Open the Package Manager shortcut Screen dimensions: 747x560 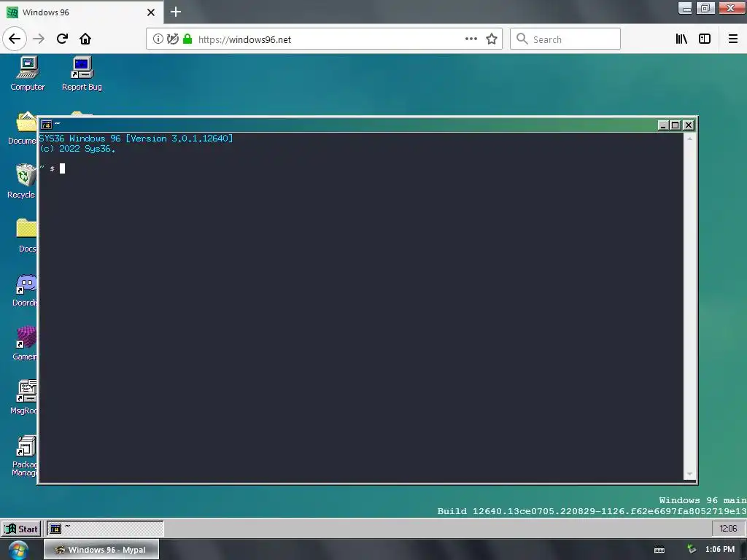coord(25,455)
